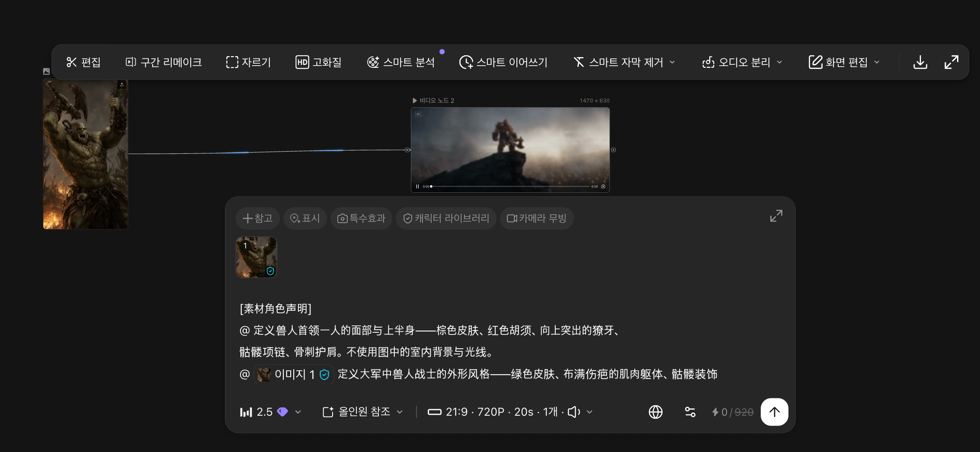The height and width of the screenshot is (452, 980).
Task: Toggle the sound speaker icon
Action: pyautogui.click(x=574, y=412)
